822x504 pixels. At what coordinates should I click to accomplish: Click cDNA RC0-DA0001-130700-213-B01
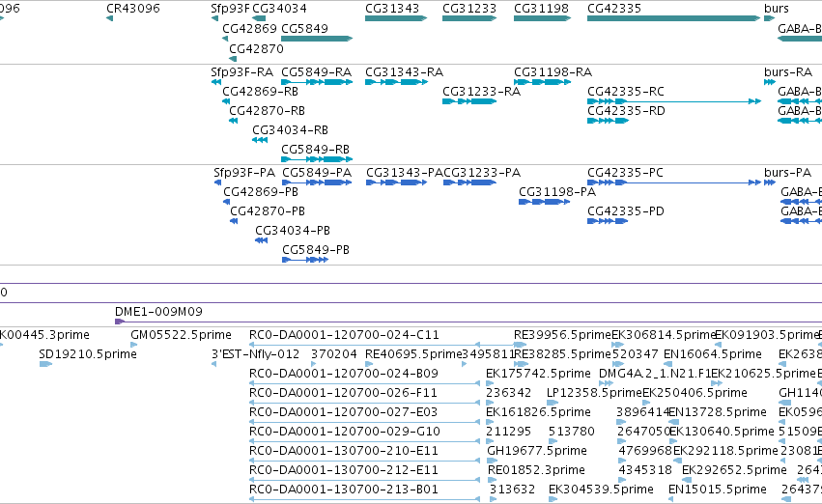click(x=343, y=490)
